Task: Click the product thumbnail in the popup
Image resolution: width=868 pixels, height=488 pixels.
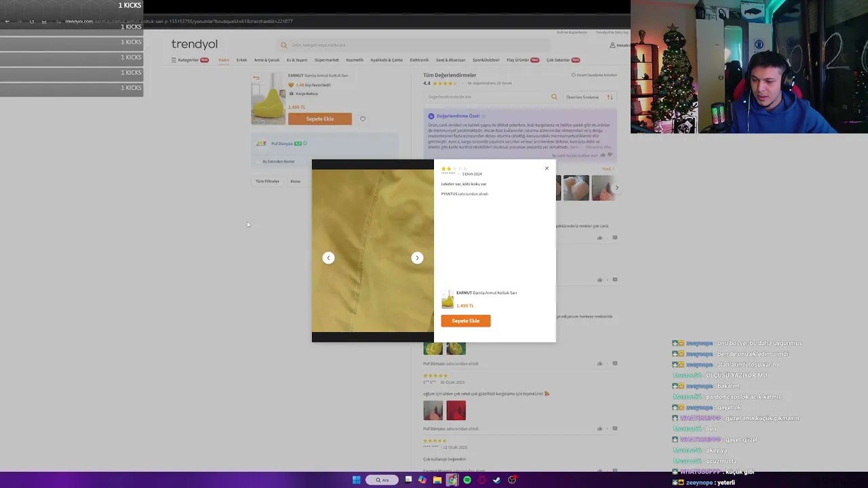Action: point(448,300)
